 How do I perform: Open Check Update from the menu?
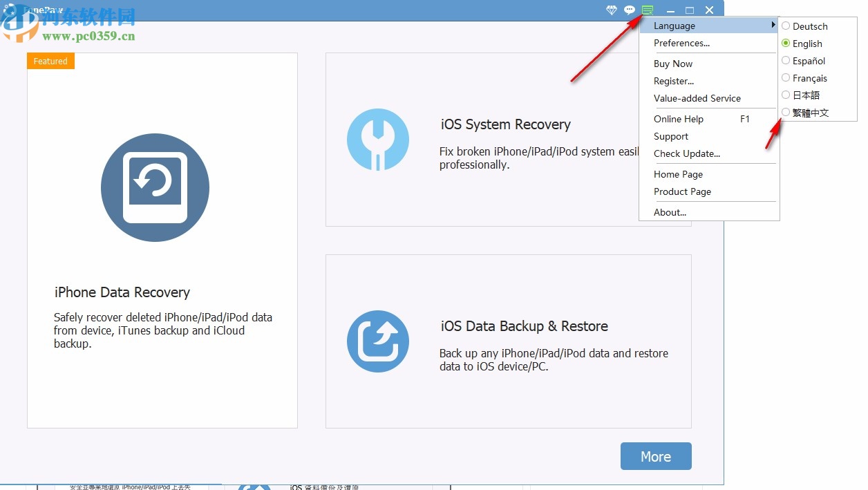coord(687,153)
